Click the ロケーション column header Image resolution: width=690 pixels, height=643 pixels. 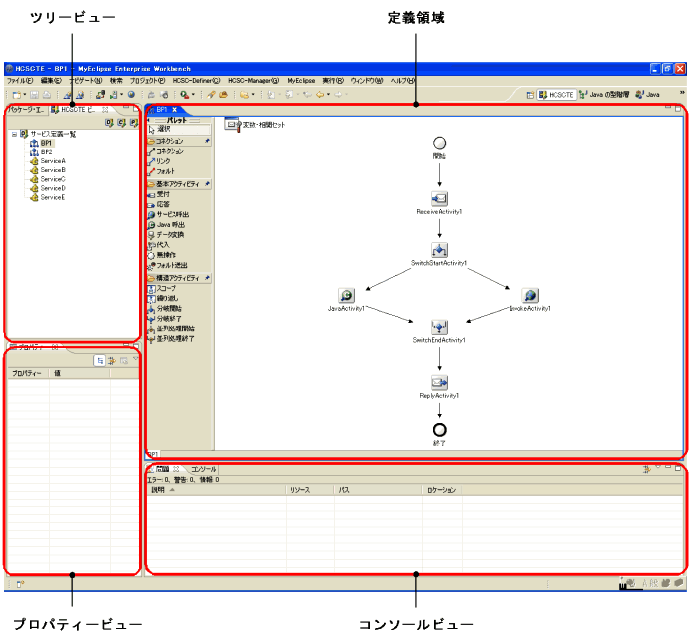coord(442,490)
